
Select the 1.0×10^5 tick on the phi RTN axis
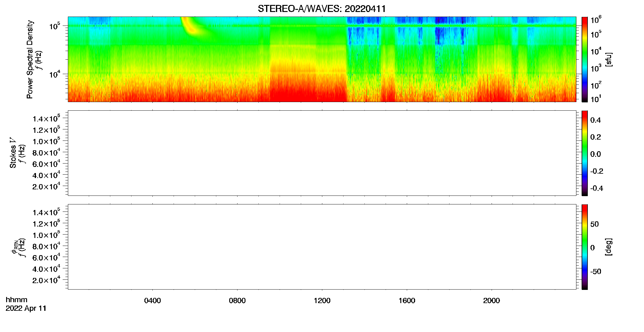click(46, 235)
